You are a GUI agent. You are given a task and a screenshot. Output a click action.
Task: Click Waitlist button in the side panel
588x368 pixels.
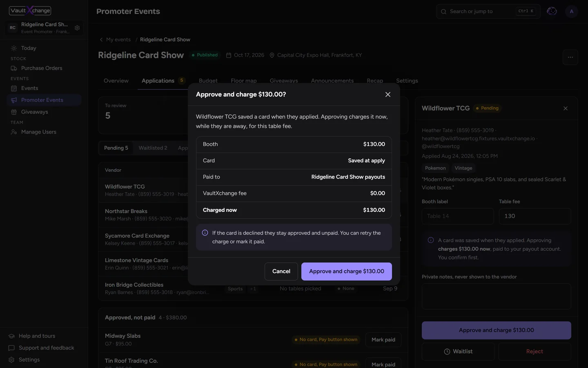point(458,352)
